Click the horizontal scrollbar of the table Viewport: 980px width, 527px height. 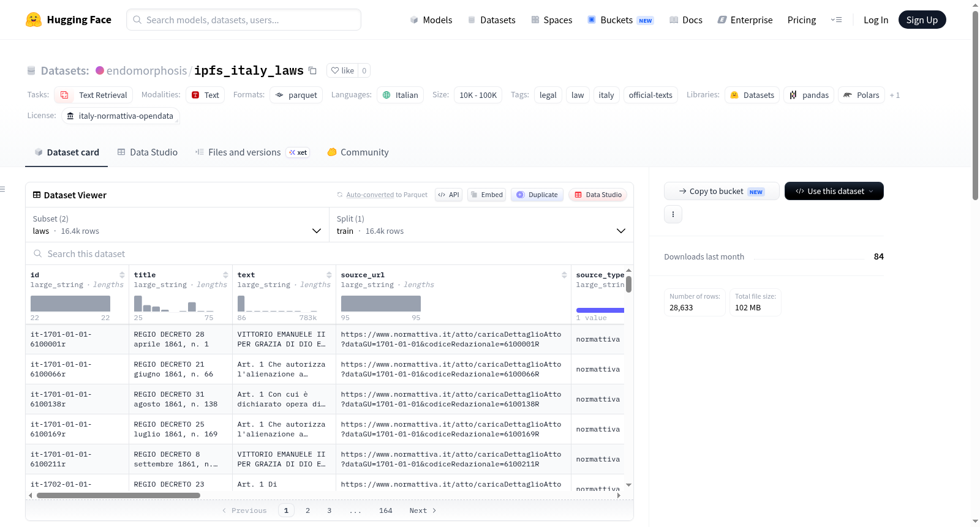(x=118, y=495)
